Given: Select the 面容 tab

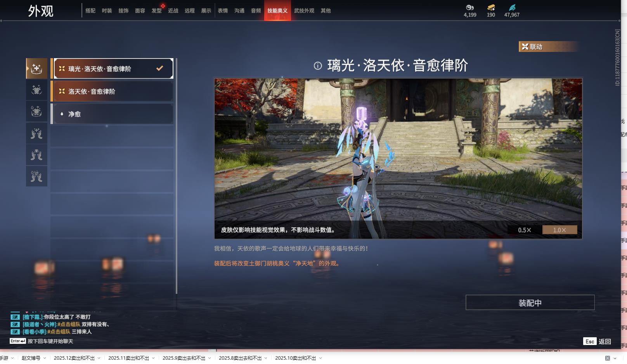Looking at the screenshot, I should point(140,11).
